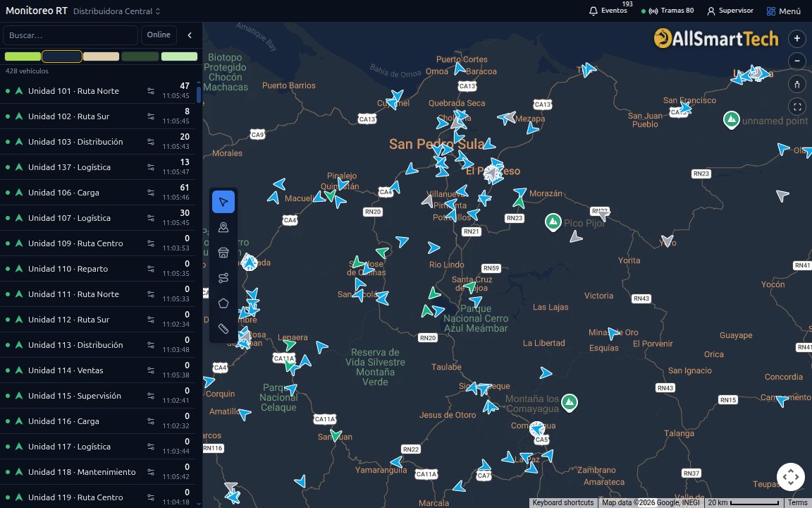Open route options for Unidad 118 · Mantenimiento
Screen dimensions: 812x508
pyautogui.click(x=151, y=472)
